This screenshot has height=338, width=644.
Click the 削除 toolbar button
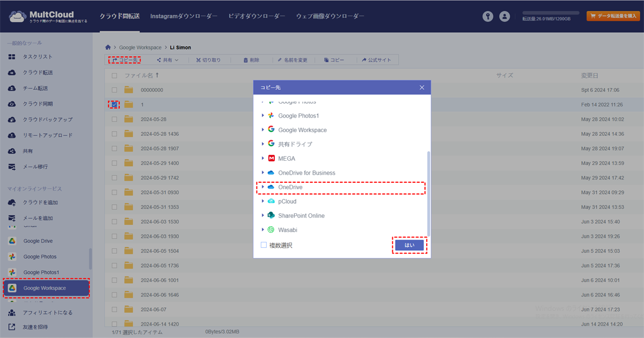tap(251, 60)
